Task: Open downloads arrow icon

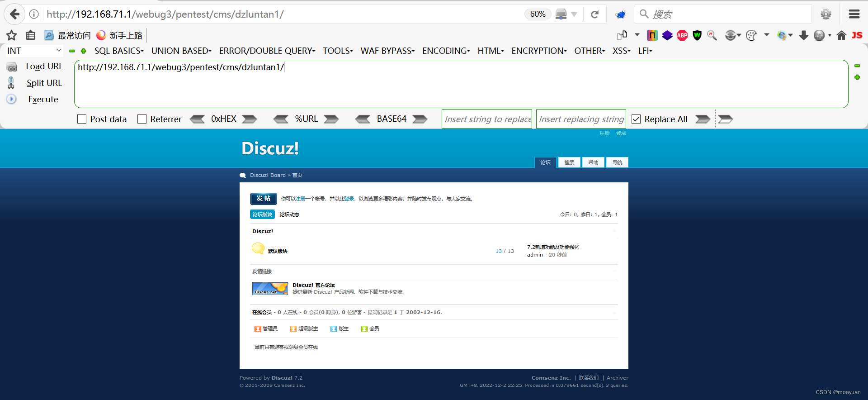Action: pos(803,35)
